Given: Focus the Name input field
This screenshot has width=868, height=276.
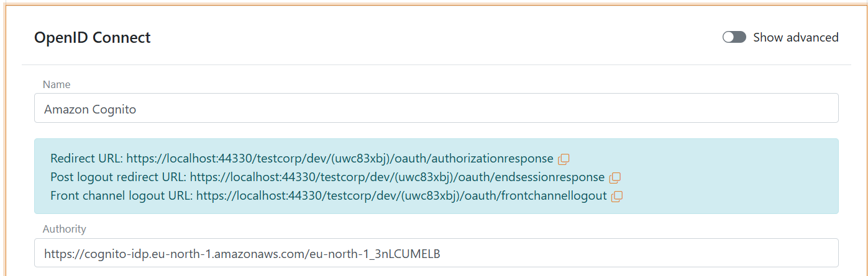Looking at the screenshot, I should click(435, 109).
